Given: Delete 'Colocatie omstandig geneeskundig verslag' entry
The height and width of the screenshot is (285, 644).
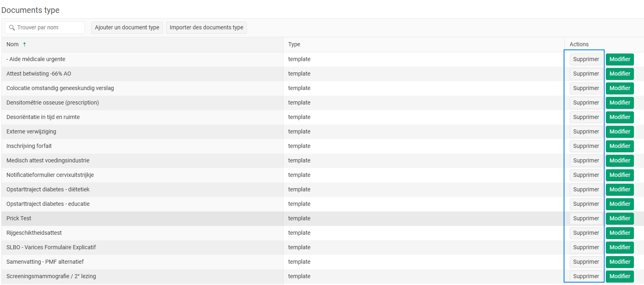Looking at the screenshot, I should coord(586,88).
